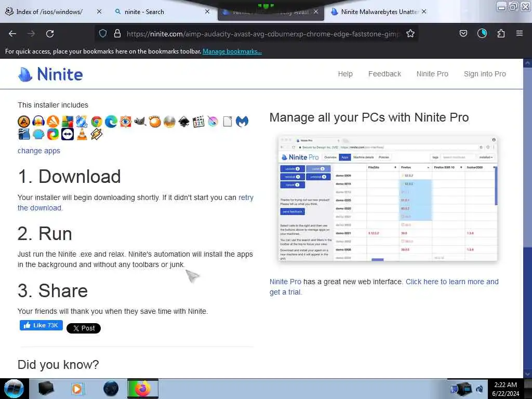Click the Google Chrome icon
The image size is (532, 399).
pos(96,122)
